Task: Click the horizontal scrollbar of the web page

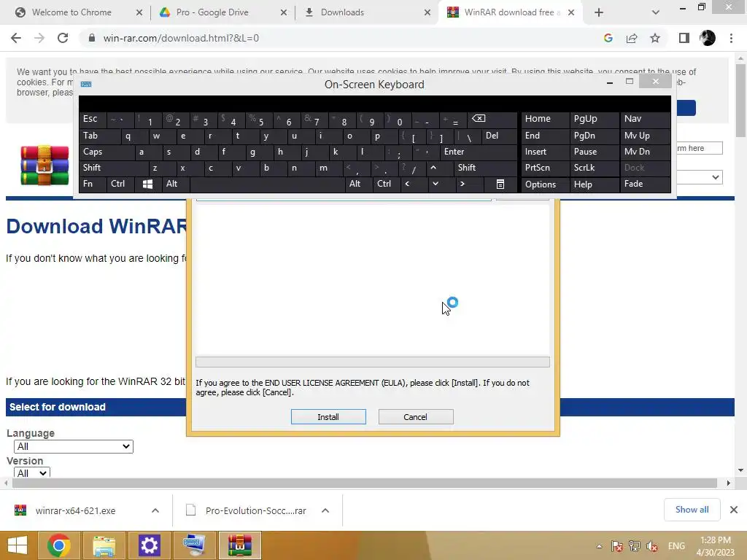Action: 365,483
